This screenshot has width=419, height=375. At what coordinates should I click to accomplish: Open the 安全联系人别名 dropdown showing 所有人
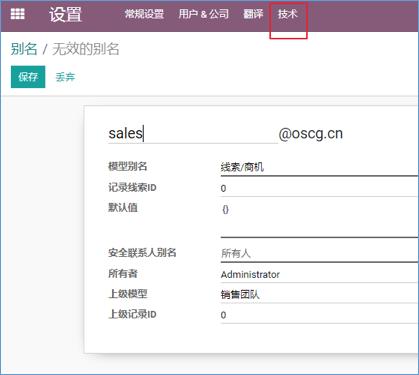pyautogui.click(x=320, y=254)
